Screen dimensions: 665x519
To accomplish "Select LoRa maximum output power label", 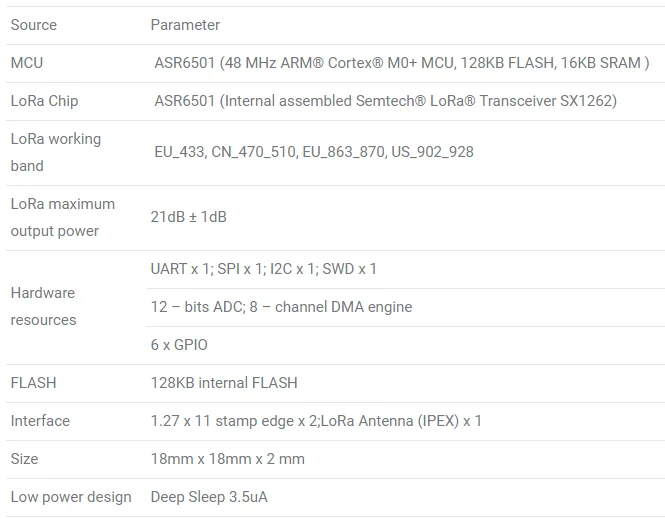I will coord(63,217).
